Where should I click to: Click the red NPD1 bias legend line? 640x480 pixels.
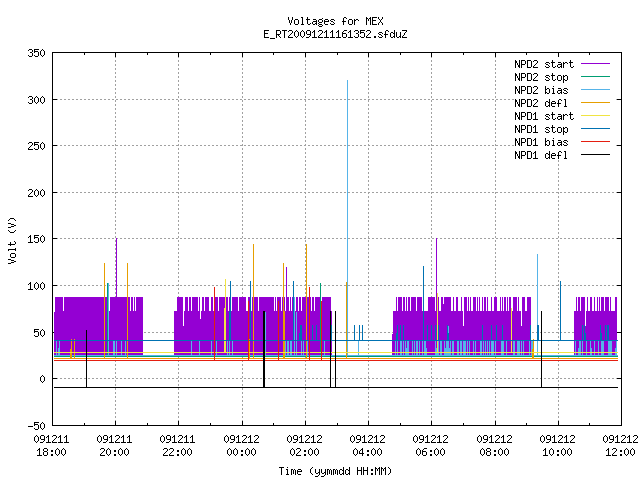595,142
